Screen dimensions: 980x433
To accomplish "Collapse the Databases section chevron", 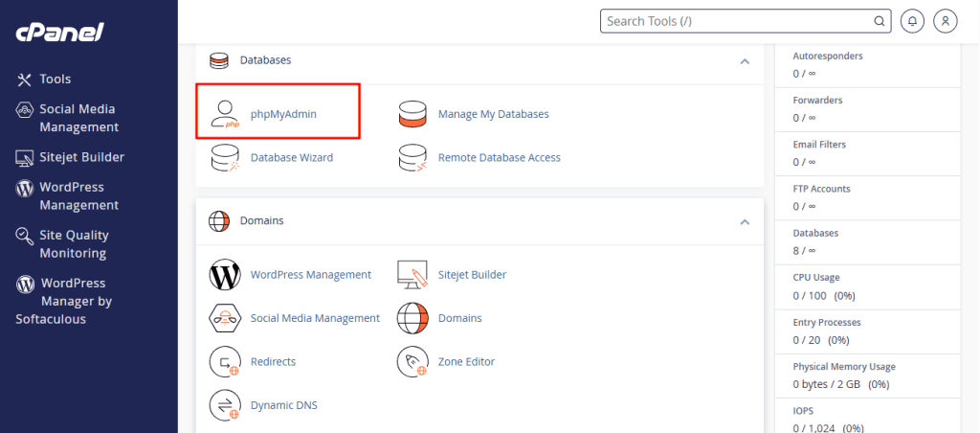I will pyautogui.click(x=745, y=61).
